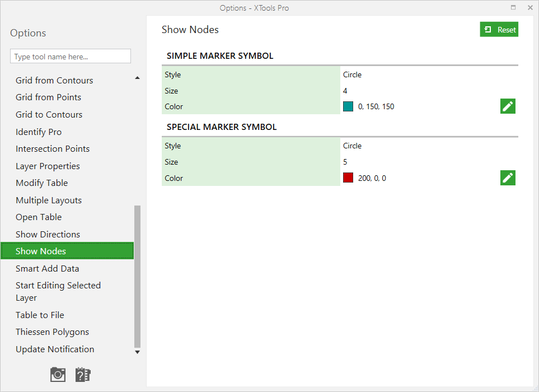Select Layer Properties in the sidebar
This screenshot has width=539, height=392.
tap(48, 166)
